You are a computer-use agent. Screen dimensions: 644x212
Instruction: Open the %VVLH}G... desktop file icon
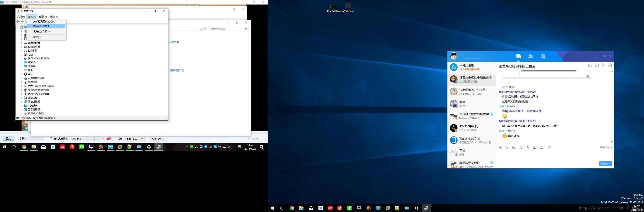[348, 7]
